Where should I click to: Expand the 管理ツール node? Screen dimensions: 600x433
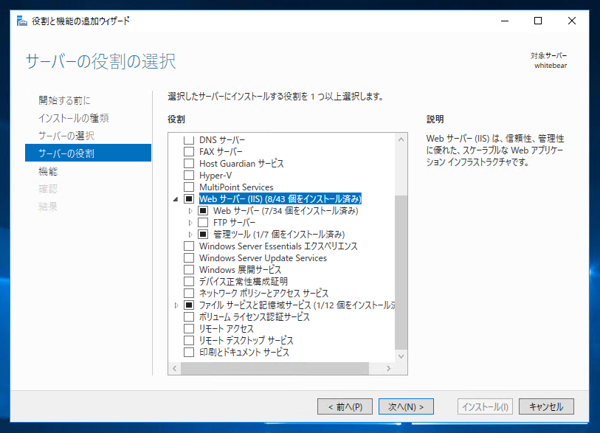pyautogui.click(x=190, y=234)
